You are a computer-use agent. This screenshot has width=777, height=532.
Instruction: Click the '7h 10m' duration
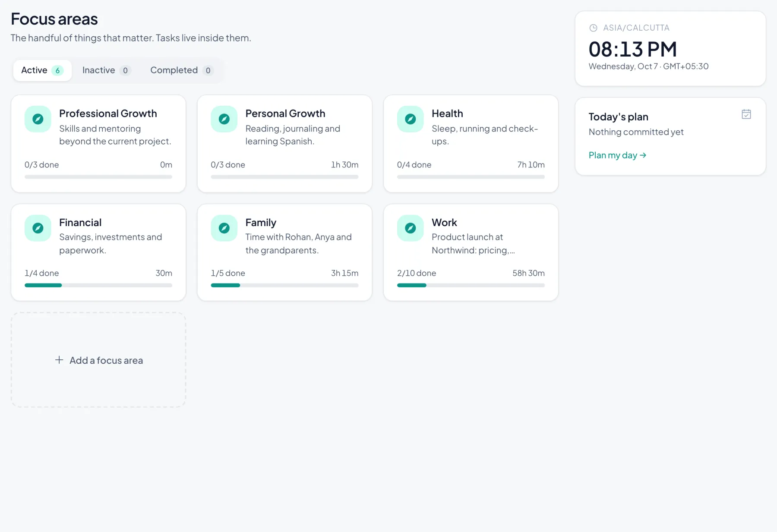531,165
